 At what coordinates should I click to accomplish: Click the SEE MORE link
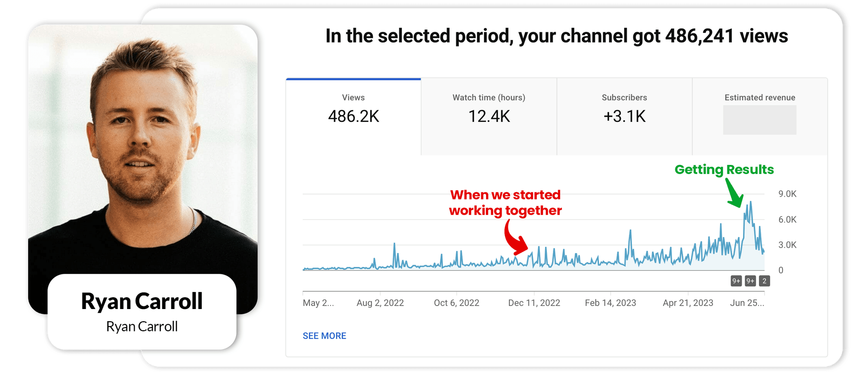pyautogui.click(x=324, y=336)
